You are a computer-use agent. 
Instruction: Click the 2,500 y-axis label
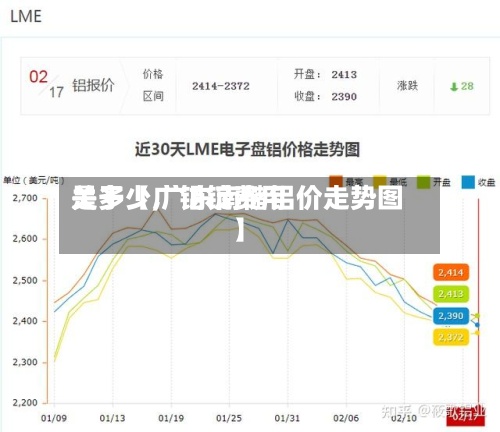tap(25, 280)
